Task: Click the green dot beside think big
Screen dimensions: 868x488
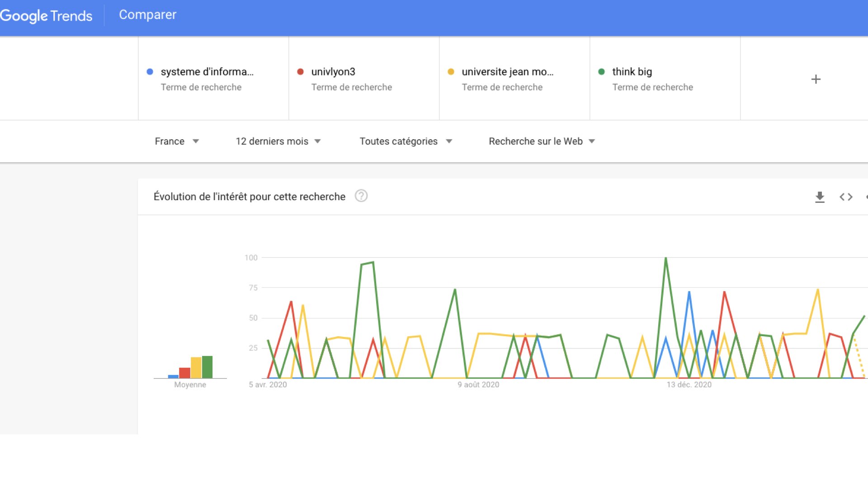Action: (x=601, y=71)
